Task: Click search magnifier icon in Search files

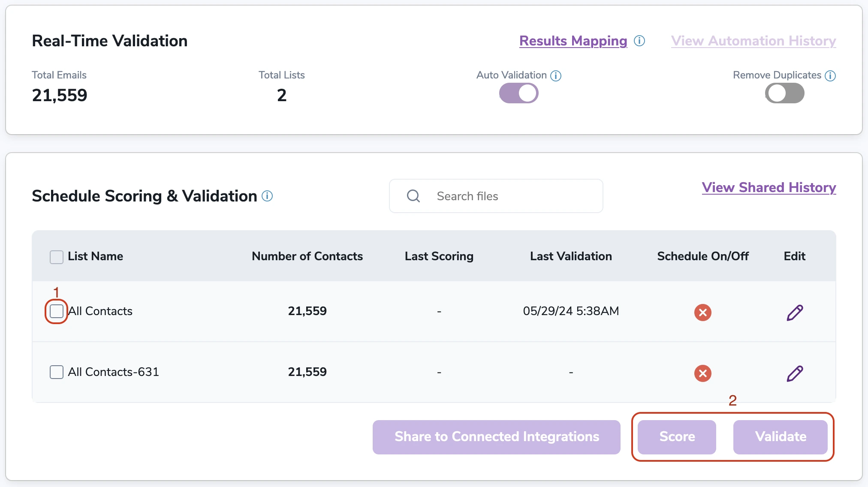Action: click(413, 196)
